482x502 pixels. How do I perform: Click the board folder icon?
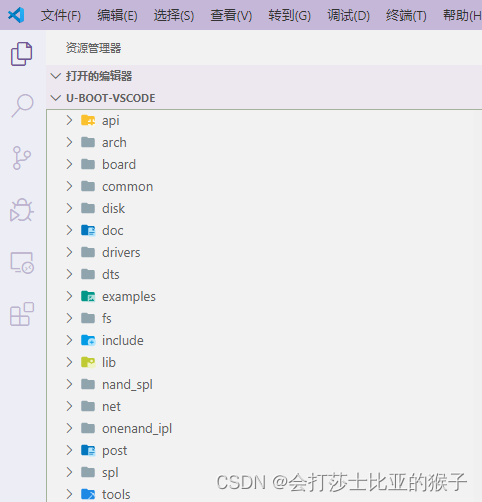(x=88, y=164)
